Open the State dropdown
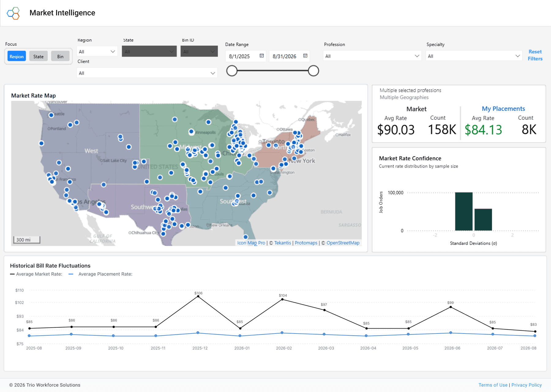 point(149,51)
